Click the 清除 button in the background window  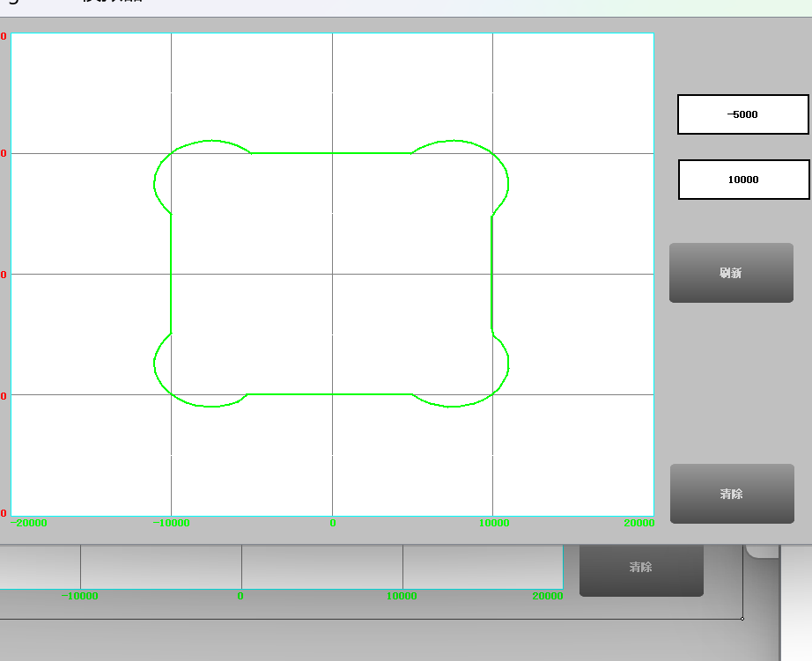(641, 569)
